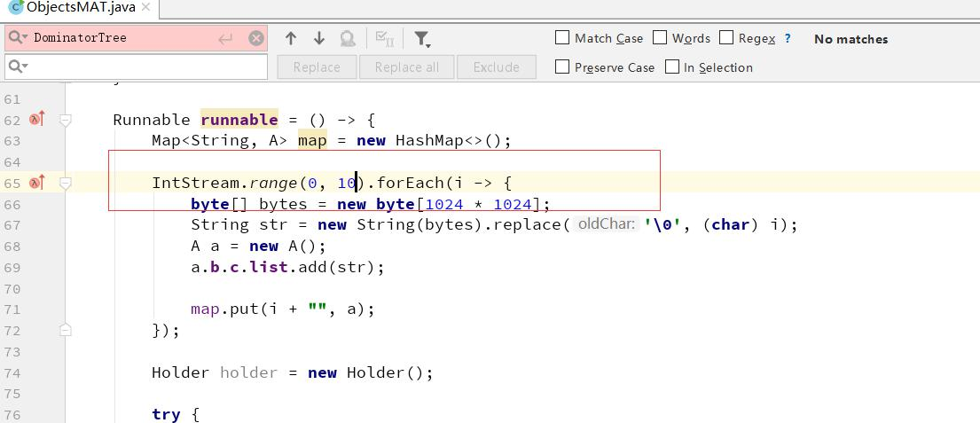Click 'new A();' on line 68

point(287,247)
